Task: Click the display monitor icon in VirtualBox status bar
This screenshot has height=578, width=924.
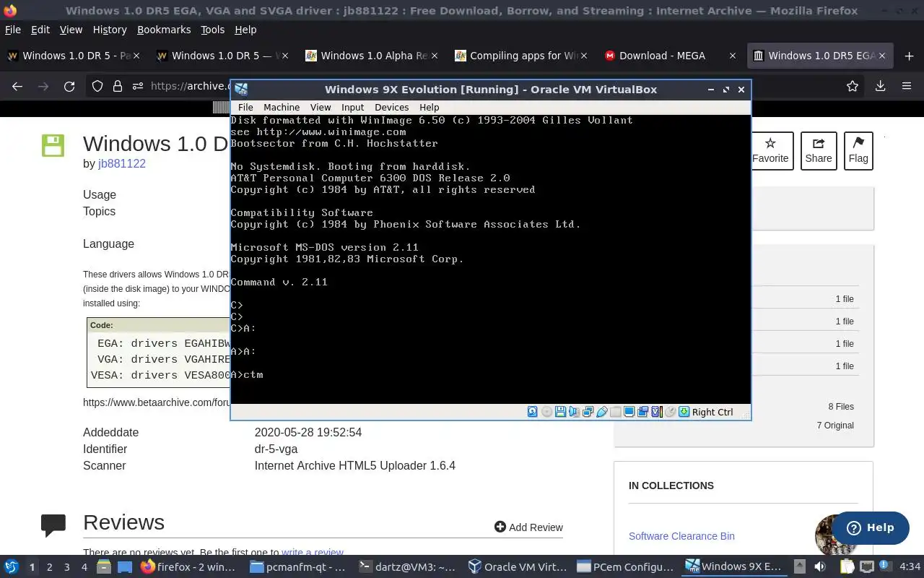Action: click(x=629, y=412)
